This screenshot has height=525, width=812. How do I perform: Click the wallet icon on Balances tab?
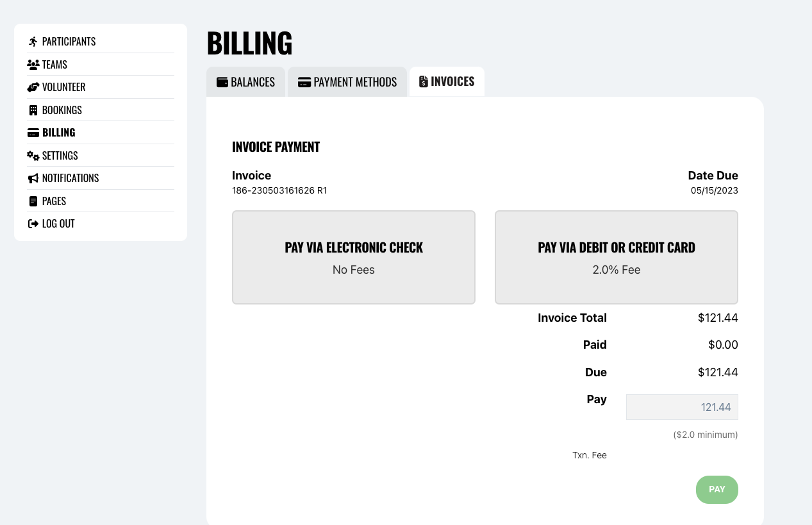tap(222, 82)
